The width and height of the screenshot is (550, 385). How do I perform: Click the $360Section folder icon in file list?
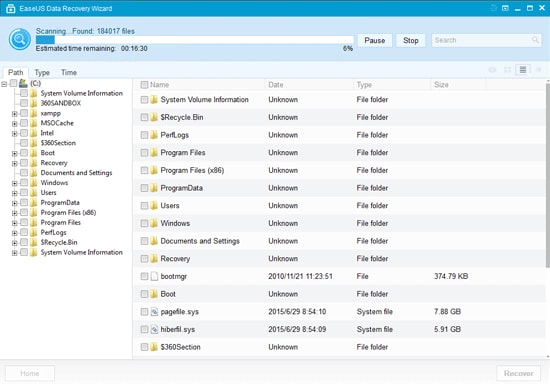(154, 347)
